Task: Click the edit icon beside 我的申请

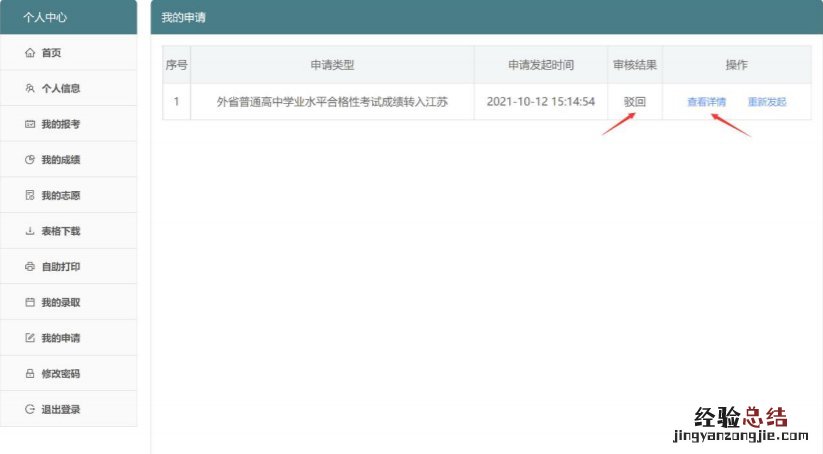Action: coord(30,338)
